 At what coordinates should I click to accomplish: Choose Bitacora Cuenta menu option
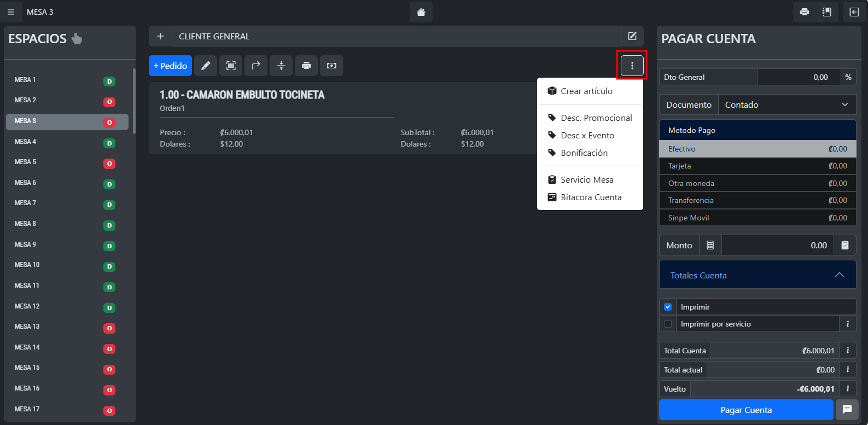pos(591,197)
